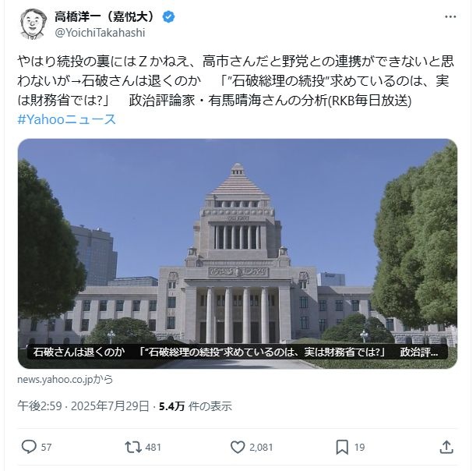The height and width of the screenshot is (471, 476).
Task: Open the profile avatar illustration
Action: 33,24
